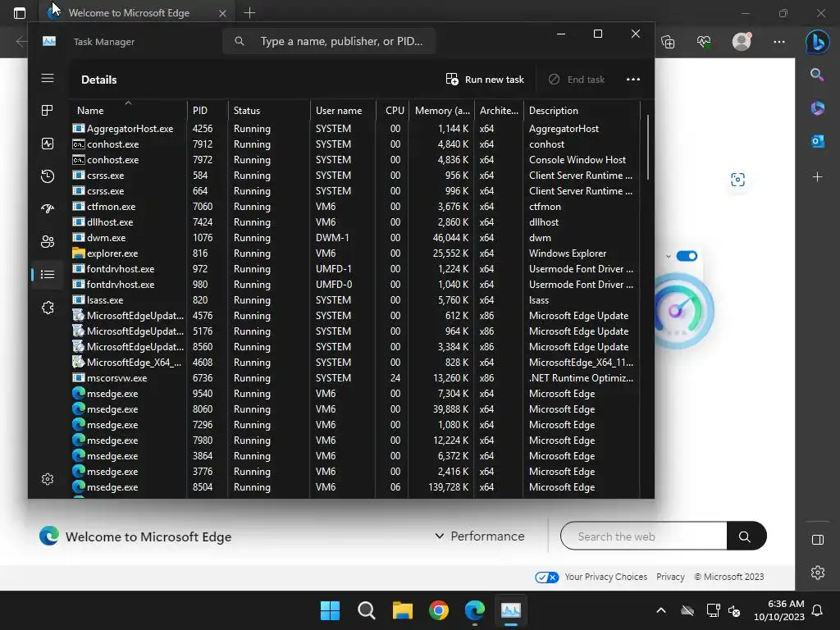Viewport: 840px width, 630px height.
Task: Select AggregatorHost.exe process row
Action: pyautogui.click(x=354, y=129)
